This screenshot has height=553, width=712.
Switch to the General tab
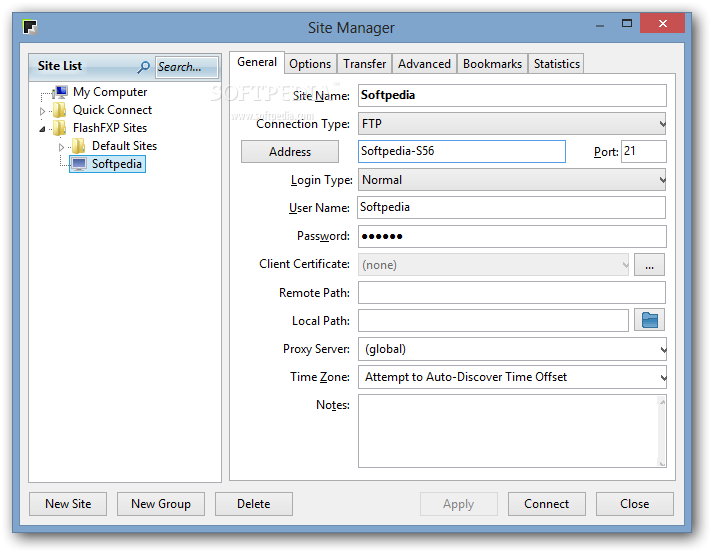point(257,62)
